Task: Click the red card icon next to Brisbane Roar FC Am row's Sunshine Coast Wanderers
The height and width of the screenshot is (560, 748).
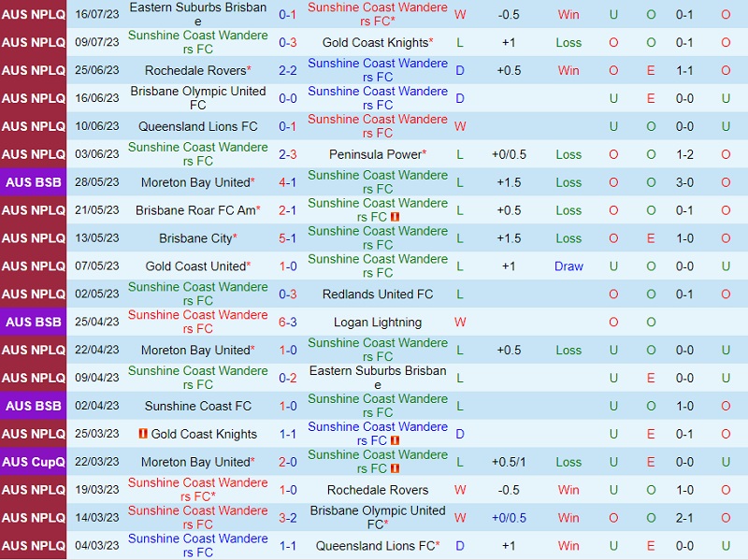Action: point(396,216)
